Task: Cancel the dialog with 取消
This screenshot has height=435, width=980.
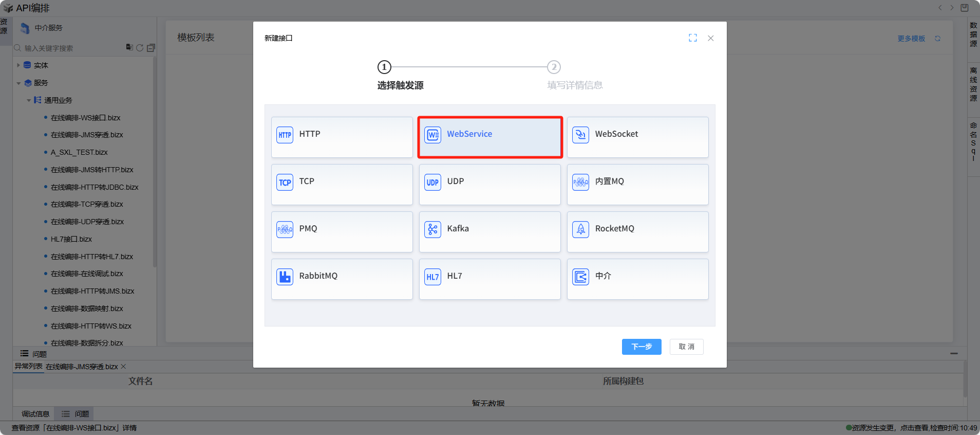Action: (x=686, y=347)
